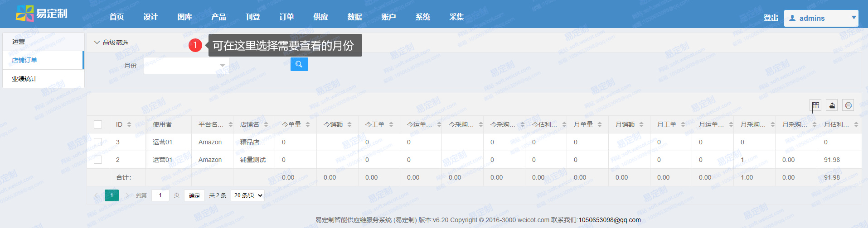The height and width of the screenshot is (228, 868).
Task: Click 运营01 in row ID 3
Action: [x=163, y=142]
